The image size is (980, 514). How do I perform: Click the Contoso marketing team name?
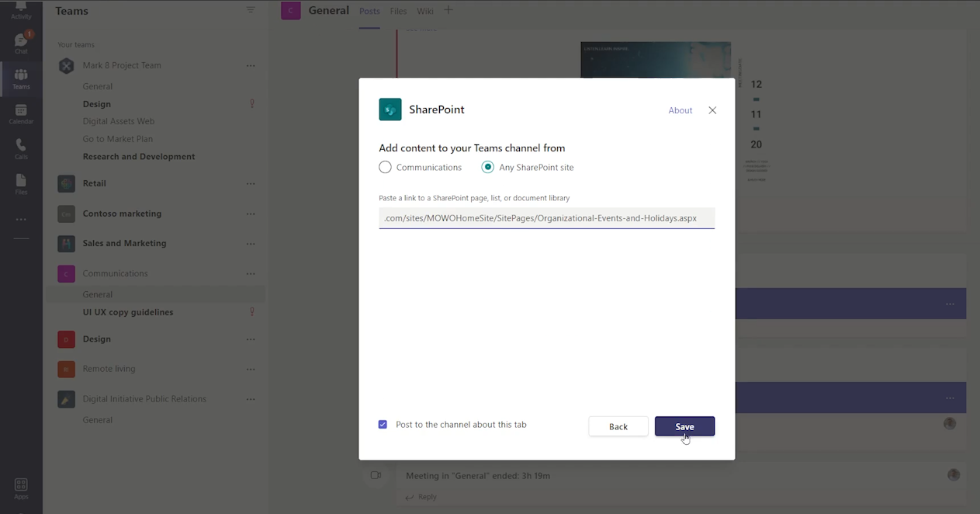123,214
